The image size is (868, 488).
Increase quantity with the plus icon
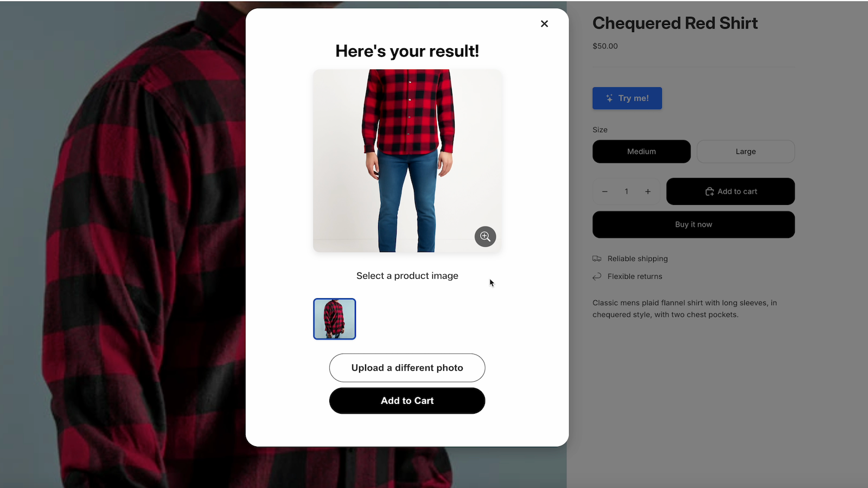[648, 191]
